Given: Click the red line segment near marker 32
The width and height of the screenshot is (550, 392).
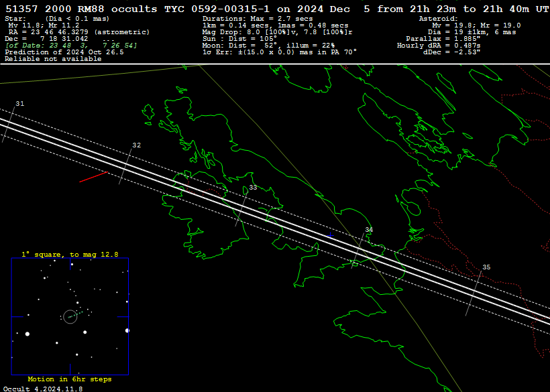Looking at the screenshot, I should [94, 177].
